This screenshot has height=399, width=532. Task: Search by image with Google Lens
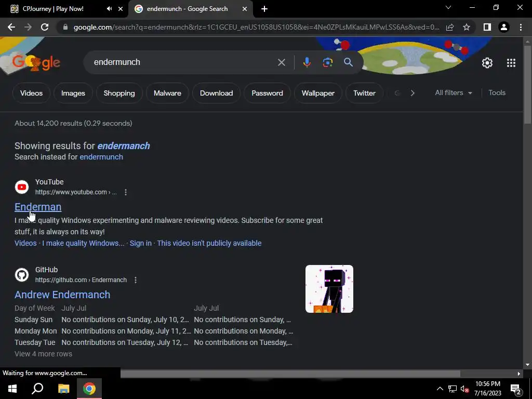pos(327,62)
